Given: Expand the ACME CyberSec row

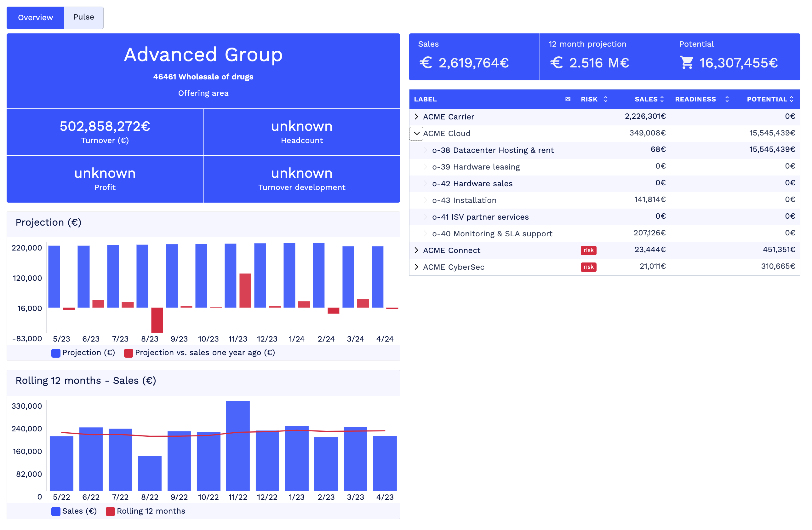Looking at the screenshot, I should [416, 267].
